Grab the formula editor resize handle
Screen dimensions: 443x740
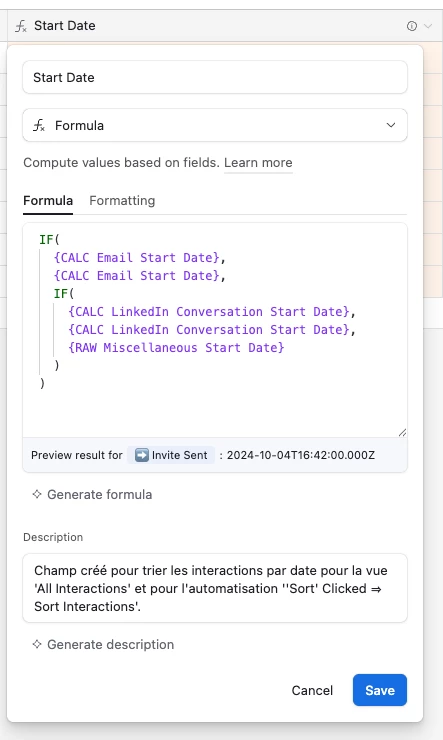click(x=402, y=432)
